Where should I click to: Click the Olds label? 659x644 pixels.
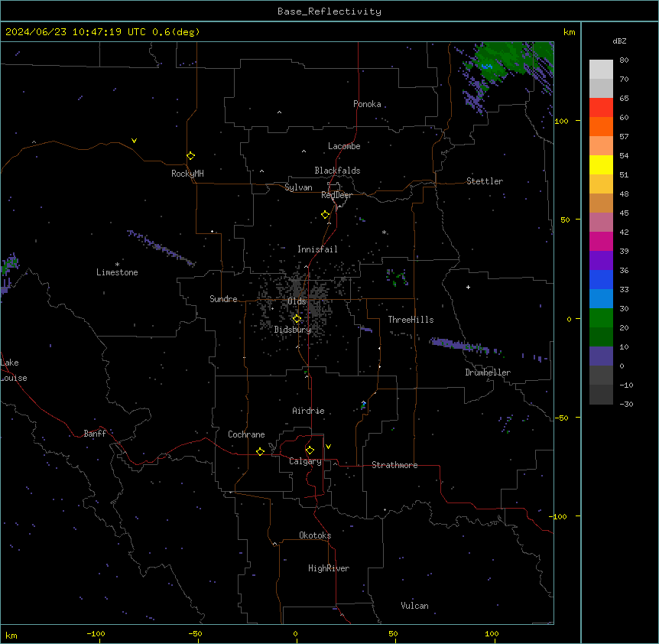(297, 301)
